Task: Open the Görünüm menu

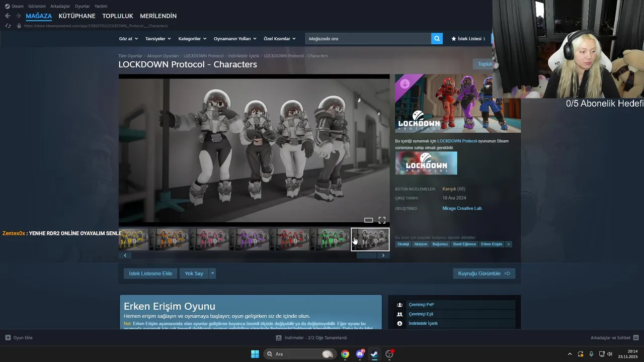Action: [x=37, y=6]
